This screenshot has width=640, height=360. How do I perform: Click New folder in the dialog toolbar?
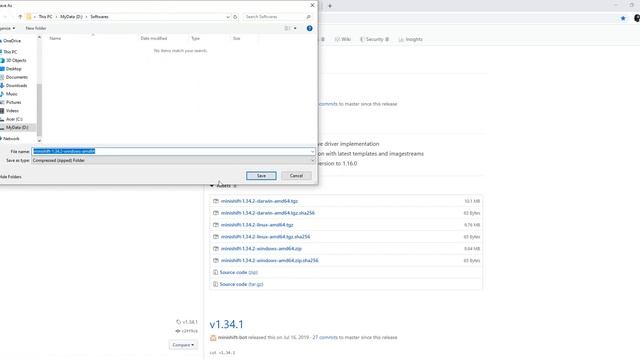36,28
